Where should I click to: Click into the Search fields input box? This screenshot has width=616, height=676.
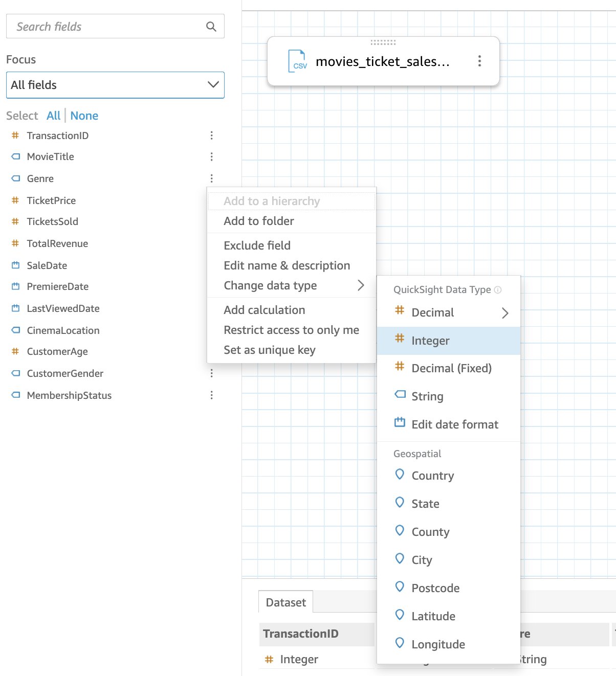(x=107, y=27)
